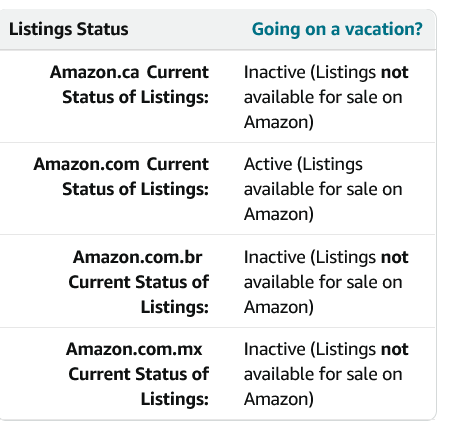The height and width of the screenshot is (432, 453).
Task: Click the Amazon.com.br Inactive status text
Action: (326, 282)
